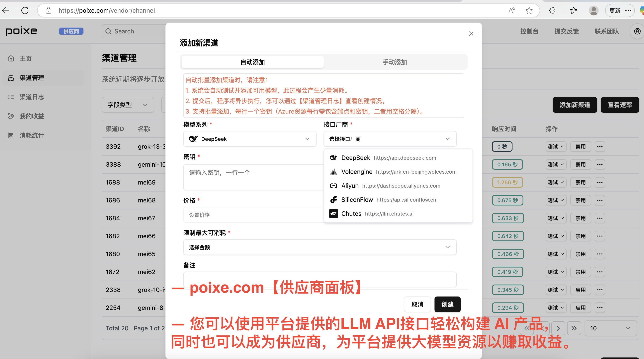Viewport: 644px width, 359px height.
Task: Click 启用 in the 0.345 秒 row
Action: pos(580,290)
